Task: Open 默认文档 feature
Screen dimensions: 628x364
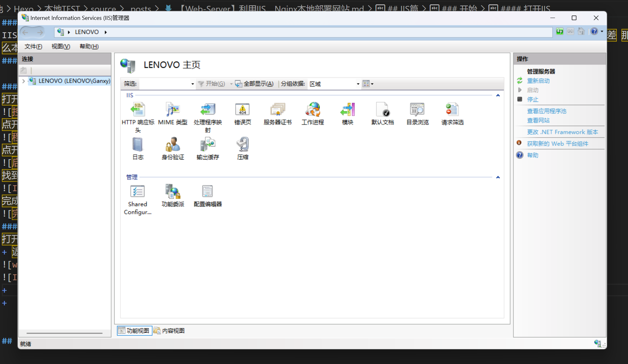Action: [x=383, y=114]
